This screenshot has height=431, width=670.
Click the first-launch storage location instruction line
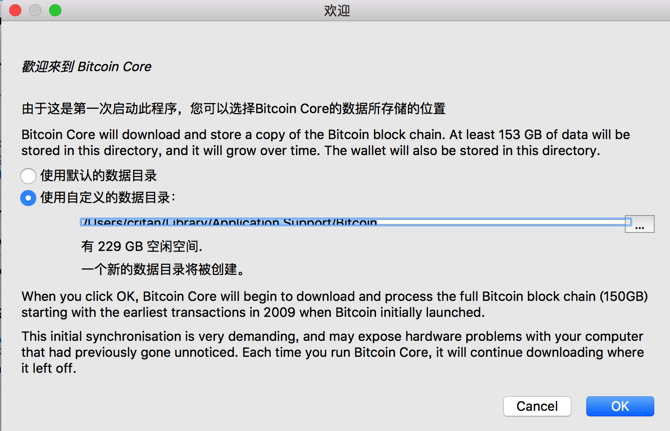pos(233,108)
